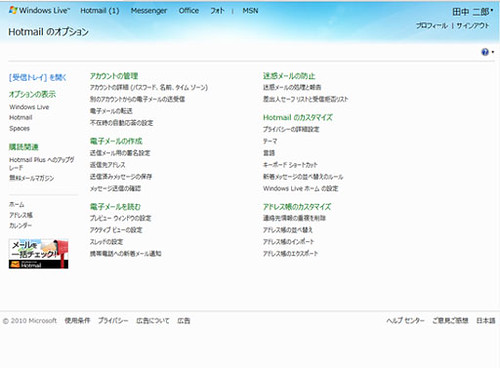
Task: Expand the arrow beside the help icon
Action: pos(493,52)
